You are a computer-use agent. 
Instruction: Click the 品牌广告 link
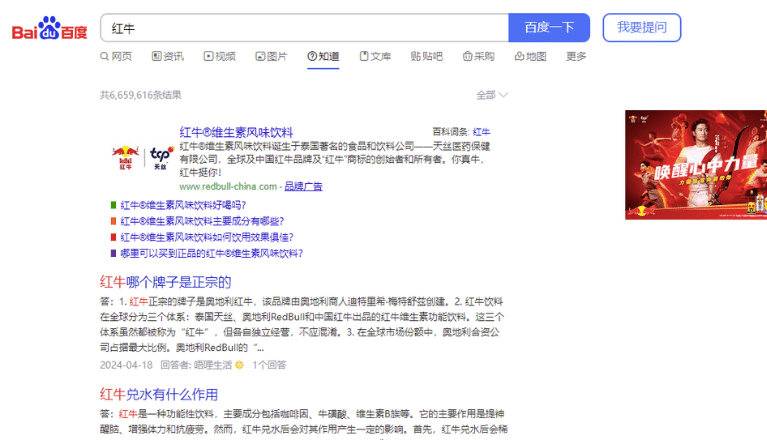(303, 186)
